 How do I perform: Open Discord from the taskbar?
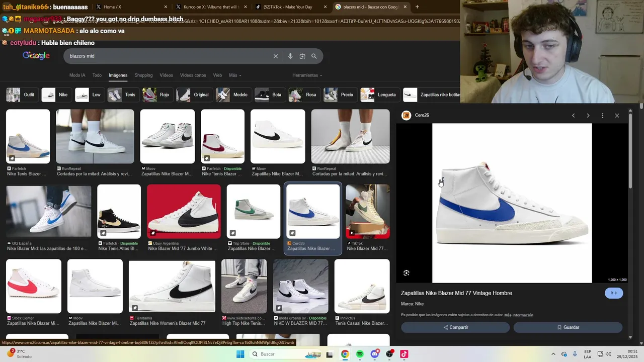(x=374, y=354)
